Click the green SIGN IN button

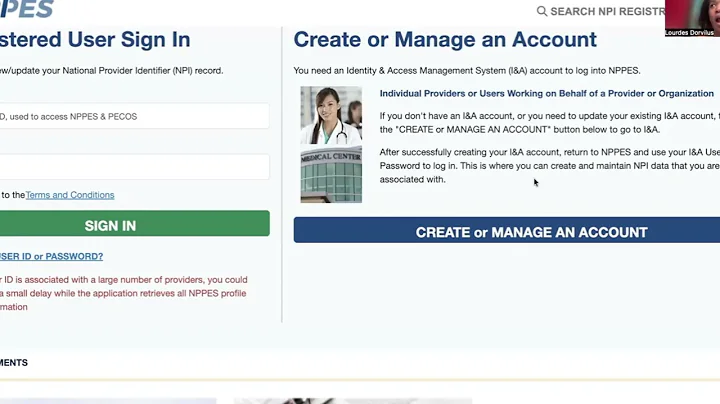pos(135,224)
